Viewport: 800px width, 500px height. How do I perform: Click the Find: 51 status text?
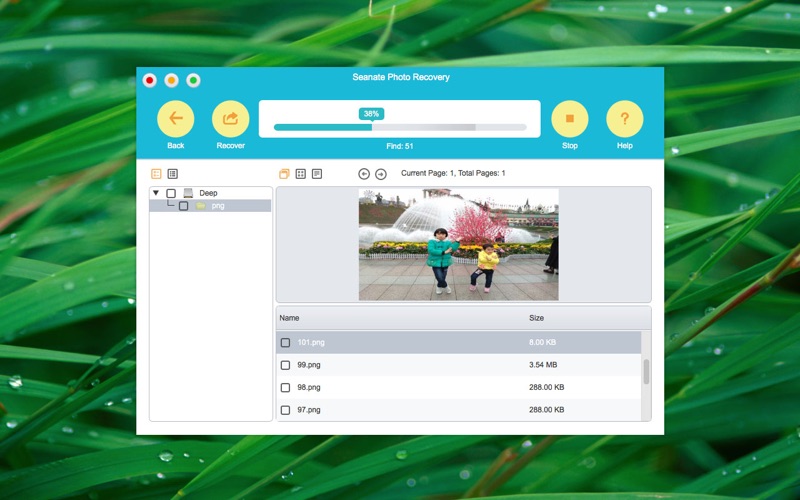(x=399, y=146)
